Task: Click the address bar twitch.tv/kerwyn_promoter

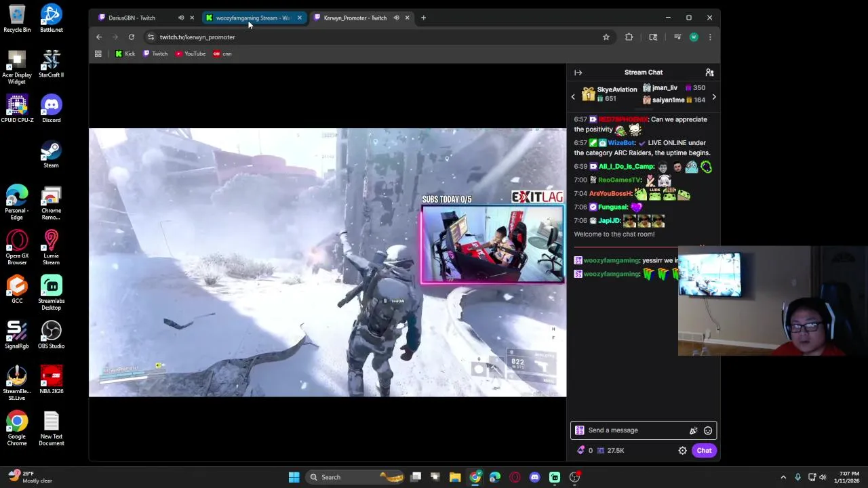Action: 197,37
